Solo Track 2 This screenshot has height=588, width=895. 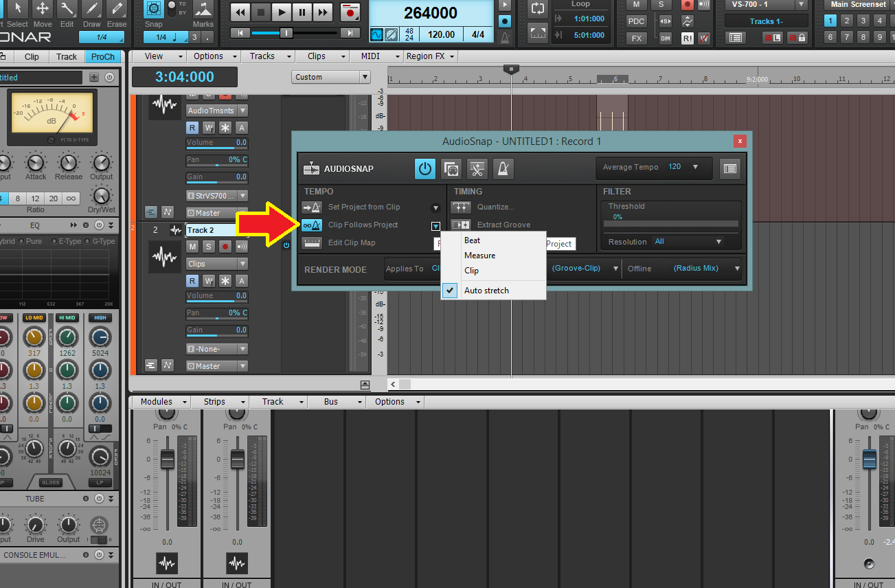[x=209, y=247]
